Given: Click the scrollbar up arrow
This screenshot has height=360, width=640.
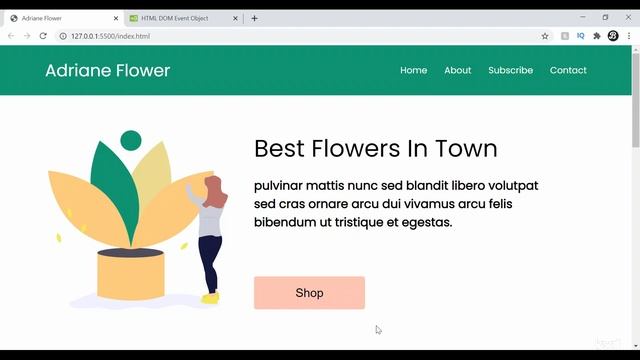Looking at the screenshot, I should coord(636,49).
